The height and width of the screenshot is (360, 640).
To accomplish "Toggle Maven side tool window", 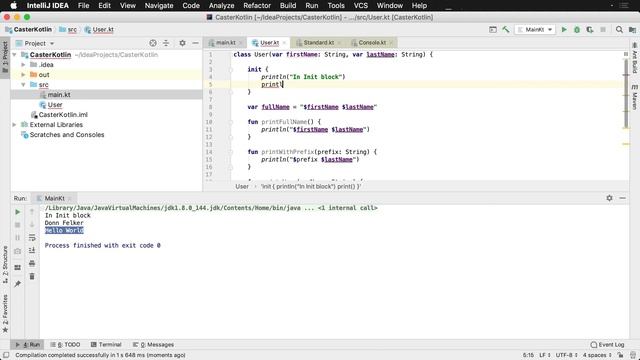I will [x=635, y=97].
